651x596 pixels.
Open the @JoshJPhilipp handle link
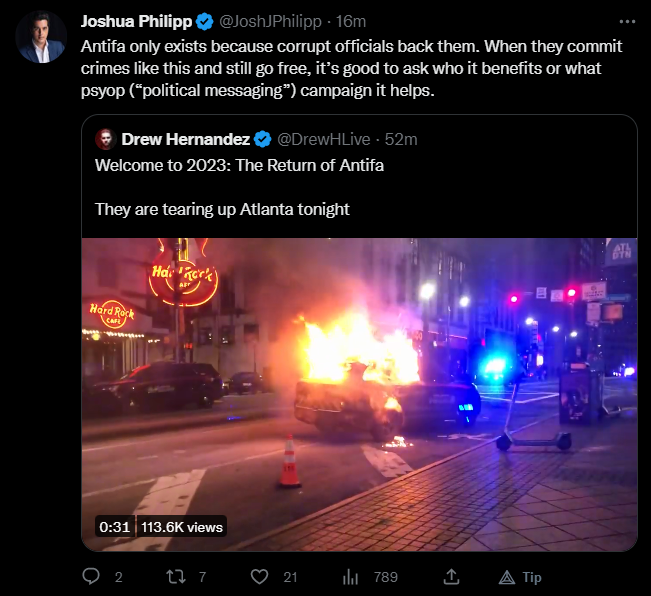point(270,22)
